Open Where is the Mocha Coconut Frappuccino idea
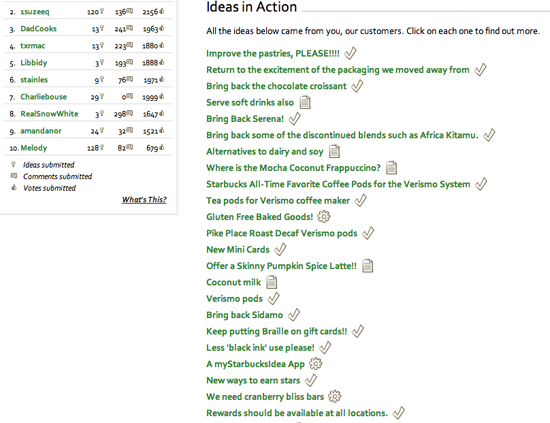550x423 pixels. (x=293, y=168)
